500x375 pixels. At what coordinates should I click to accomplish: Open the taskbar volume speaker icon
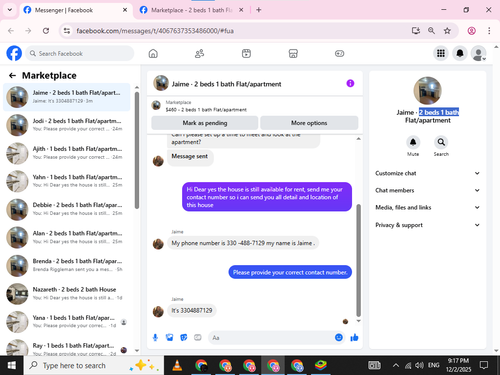[x=419, y=365]
